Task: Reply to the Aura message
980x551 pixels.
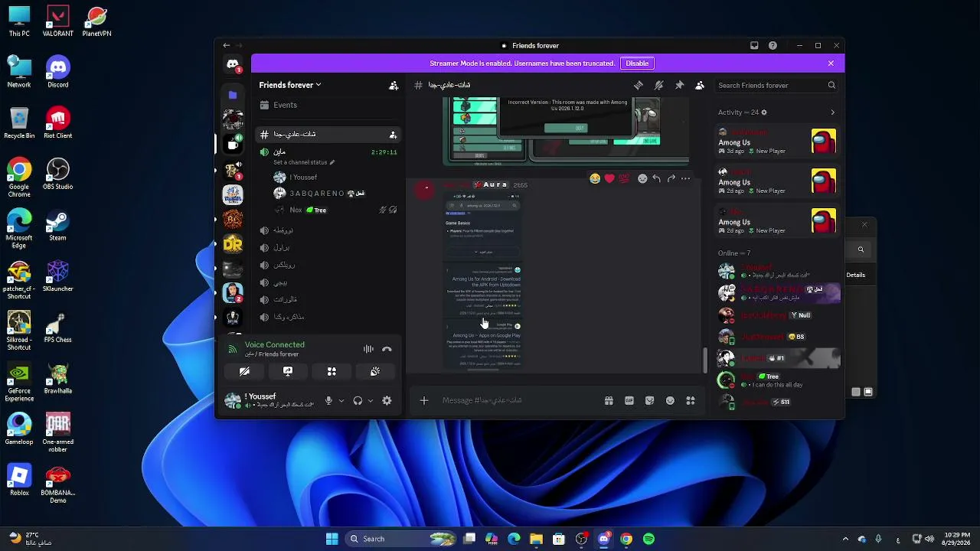Action: click(x=657, y=178)
